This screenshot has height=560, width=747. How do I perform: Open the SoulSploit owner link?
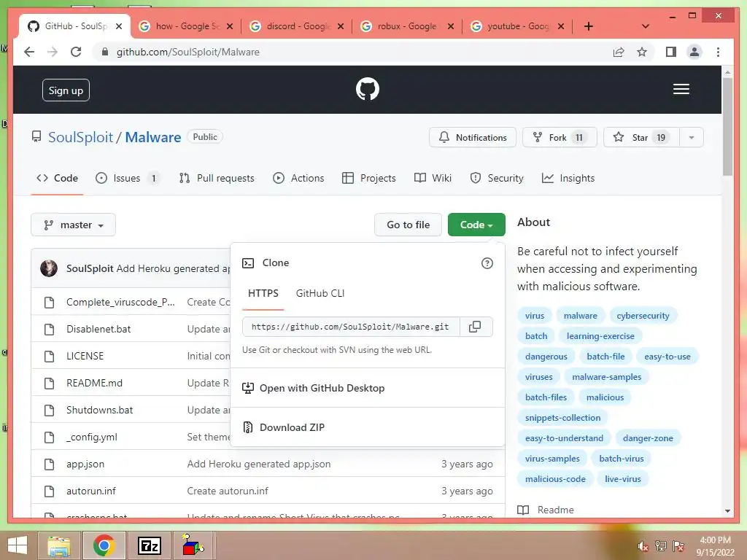coord(80,137)
